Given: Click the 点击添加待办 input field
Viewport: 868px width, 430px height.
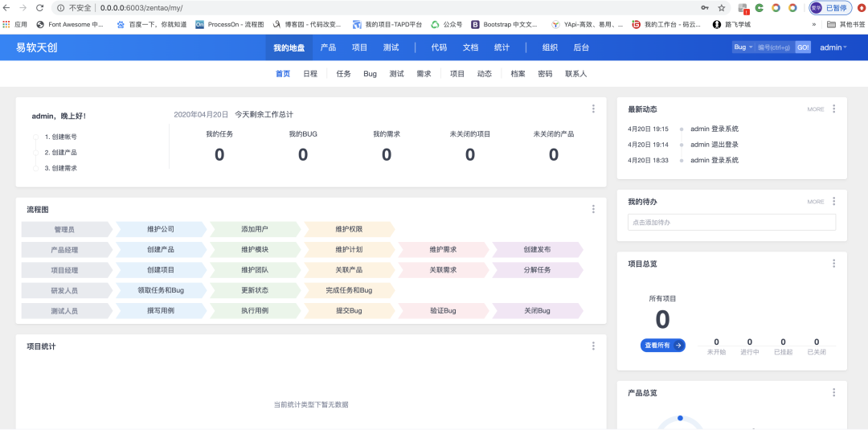Looking at the screenshot, I should pos(731,223).
